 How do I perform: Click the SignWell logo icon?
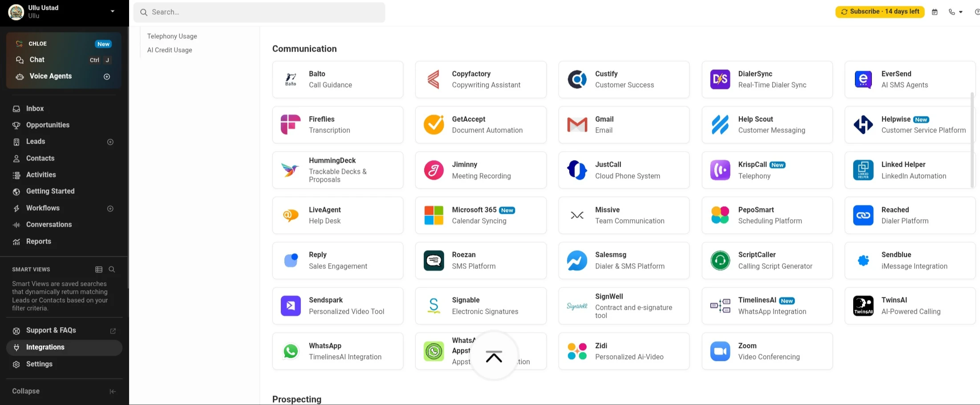pyautogui.click(x=577, y=306)
